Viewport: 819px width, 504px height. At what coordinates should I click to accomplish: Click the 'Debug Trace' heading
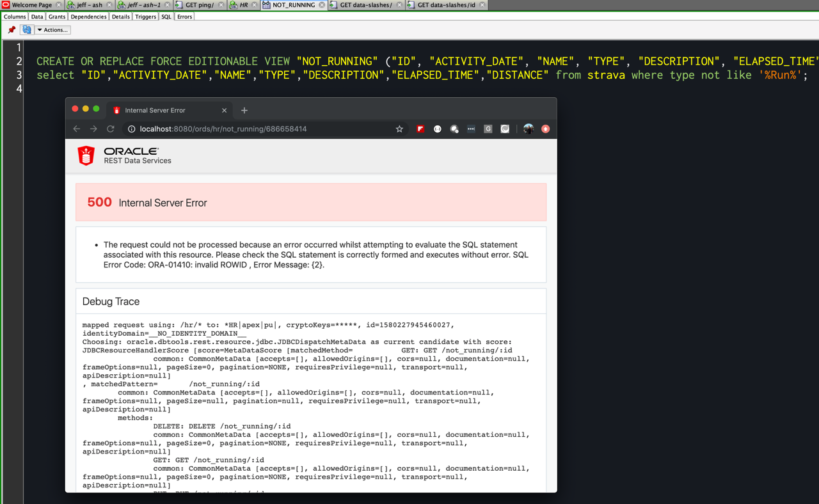(x=111, y=301)
